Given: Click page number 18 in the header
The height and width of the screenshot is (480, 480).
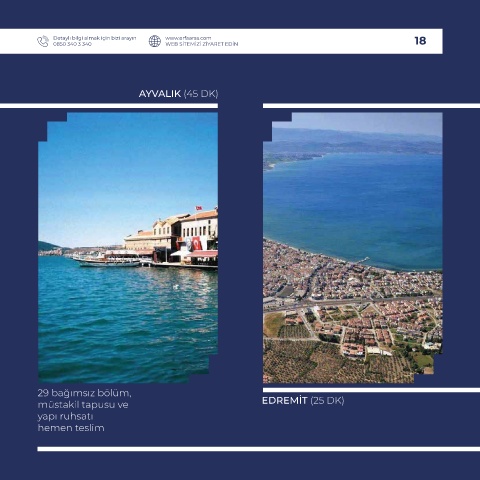Looking at the screenshot, I should 420,41.
